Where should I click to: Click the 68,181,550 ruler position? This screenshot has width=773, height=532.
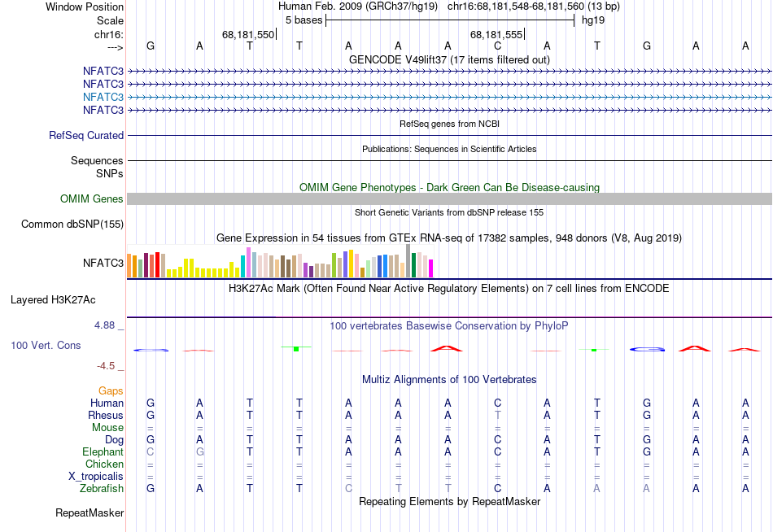pos(248,34)
